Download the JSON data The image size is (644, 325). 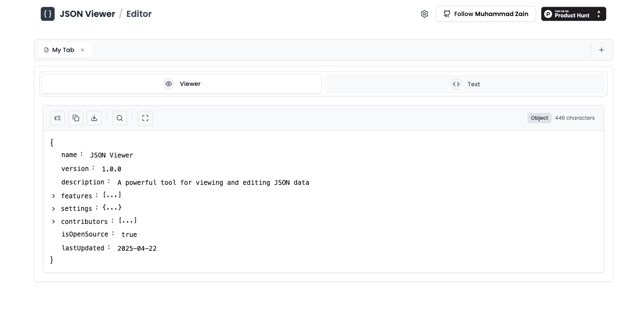coord(94,118)
